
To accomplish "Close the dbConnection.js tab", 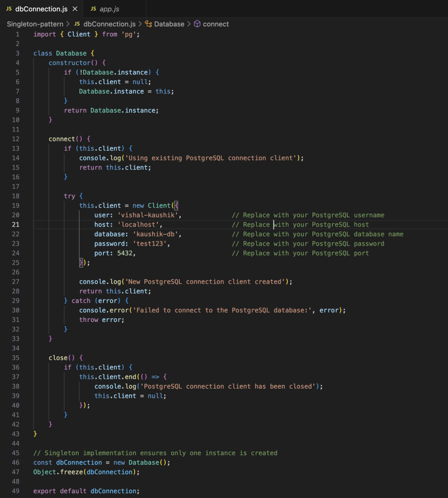I will coord(75,9).
